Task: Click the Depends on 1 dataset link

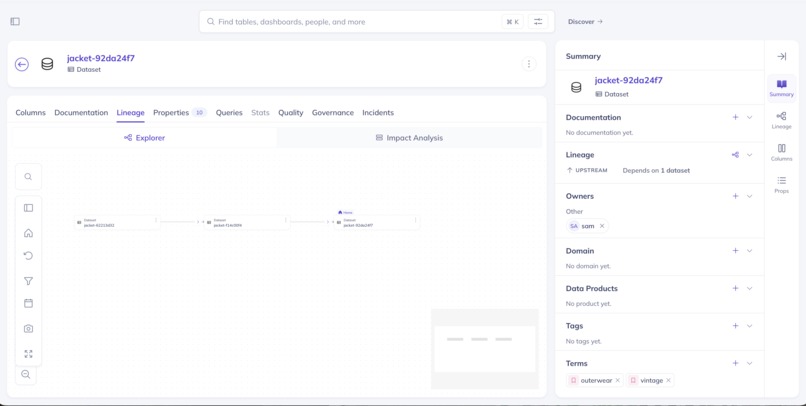Action: pyautogui.click(x=656, y=170)
